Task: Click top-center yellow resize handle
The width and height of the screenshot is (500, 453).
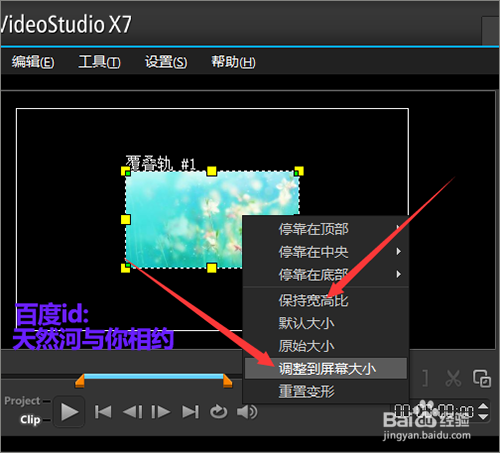Action: pyautogui.click(x=212, y=171)
